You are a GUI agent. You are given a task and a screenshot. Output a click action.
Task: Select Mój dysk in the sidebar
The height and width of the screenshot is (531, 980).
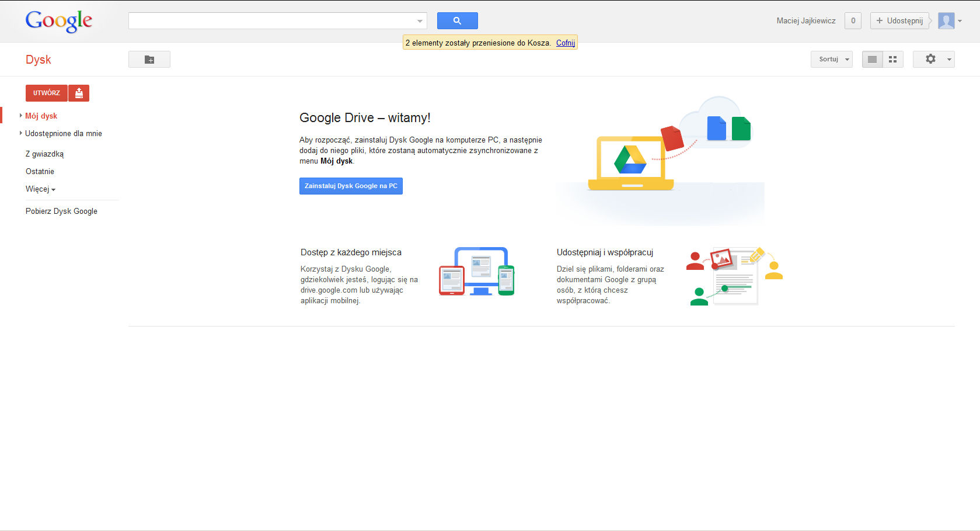tap(41, 116)
